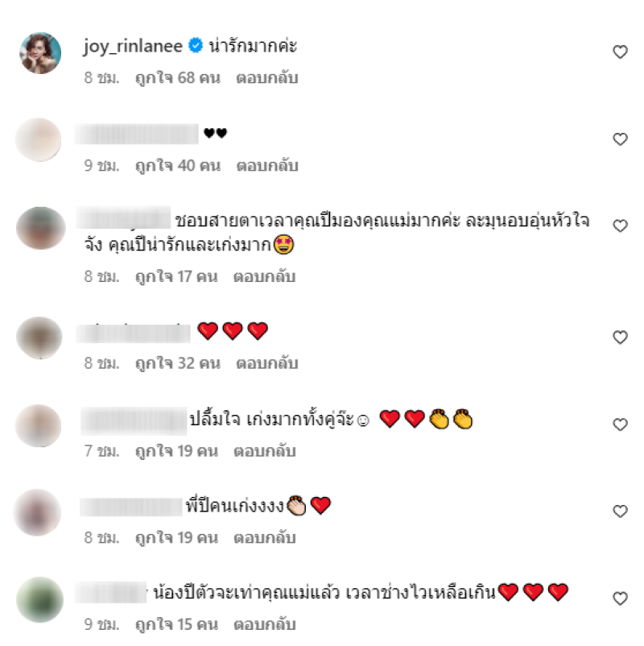Reply to the two black hearts comment
The width and height of the screenshot is (644, 646).
(x=266, y=165)
